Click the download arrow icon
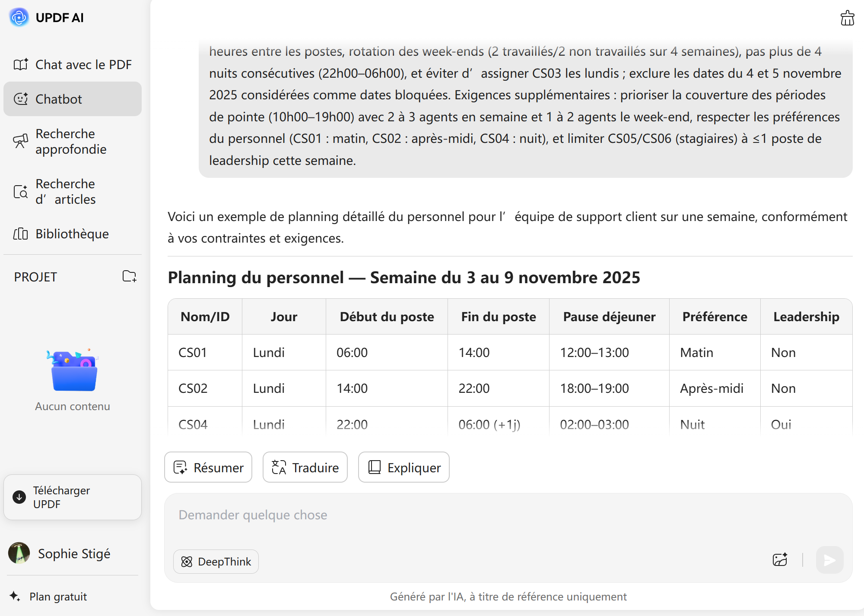Screen dimensions: 864x616 19,497
